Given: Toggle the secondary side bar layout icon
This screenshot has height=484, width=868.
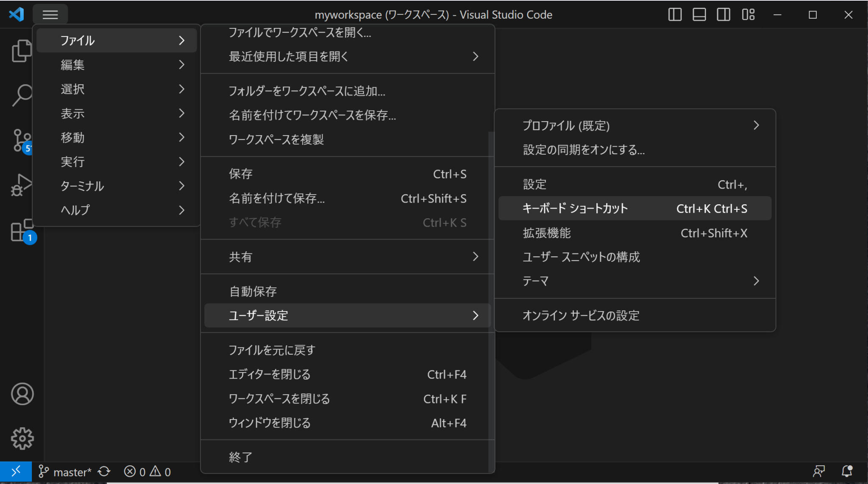Looking at the screenshot, I should tap(723, 15).
